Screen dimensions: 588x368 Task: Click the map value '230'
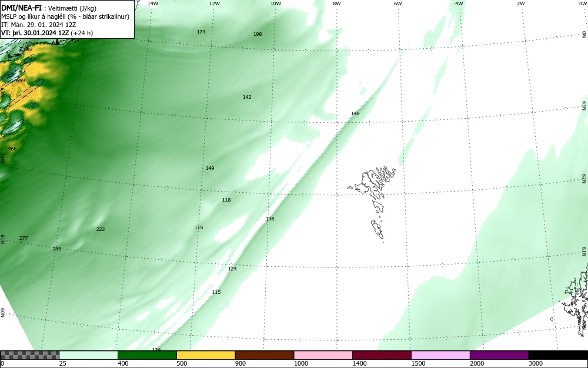tap(56, 249)
